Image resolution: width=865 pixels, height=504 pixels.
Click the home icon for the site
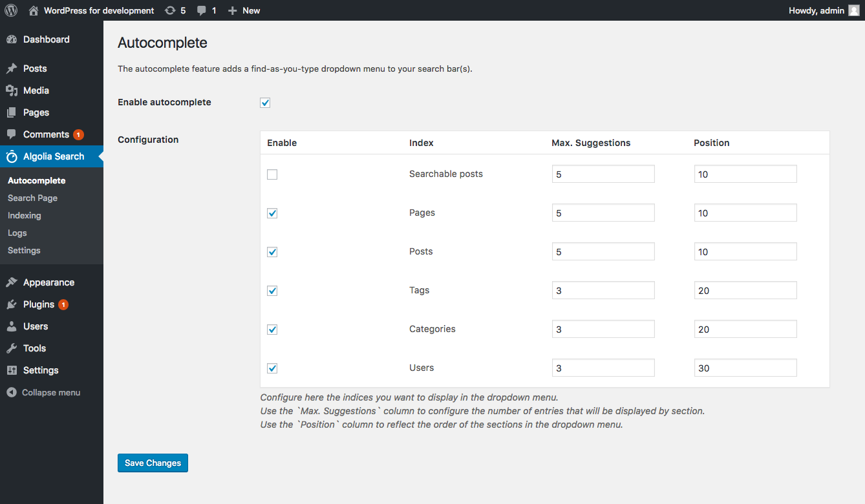pyautogui.click(x=34, y=10)
